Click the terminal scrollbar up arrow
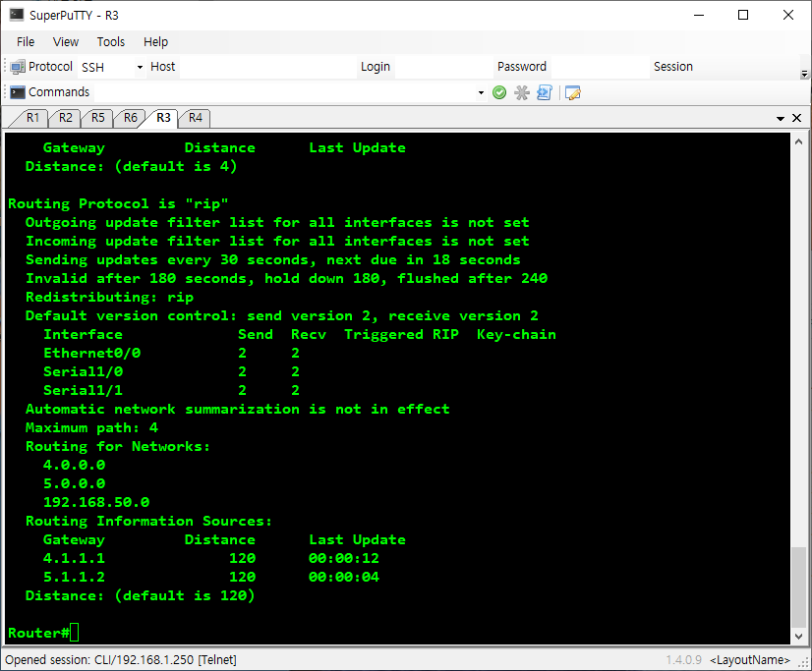 (798, 141)
